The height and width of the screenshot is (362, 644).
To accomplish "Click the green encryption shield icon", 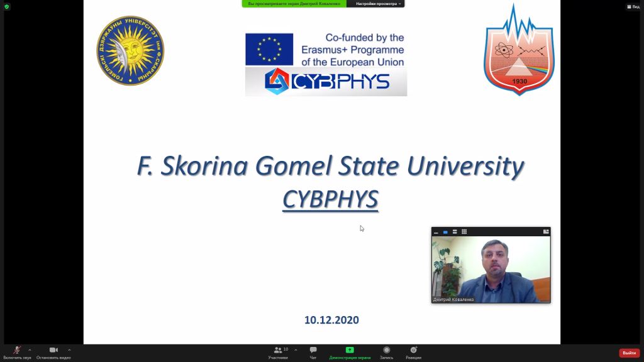I will tap(6, 6).
